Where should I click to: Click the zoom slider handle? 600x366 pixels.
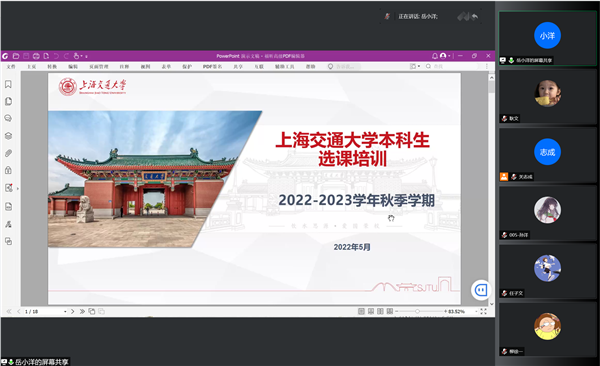pos(417,311)
